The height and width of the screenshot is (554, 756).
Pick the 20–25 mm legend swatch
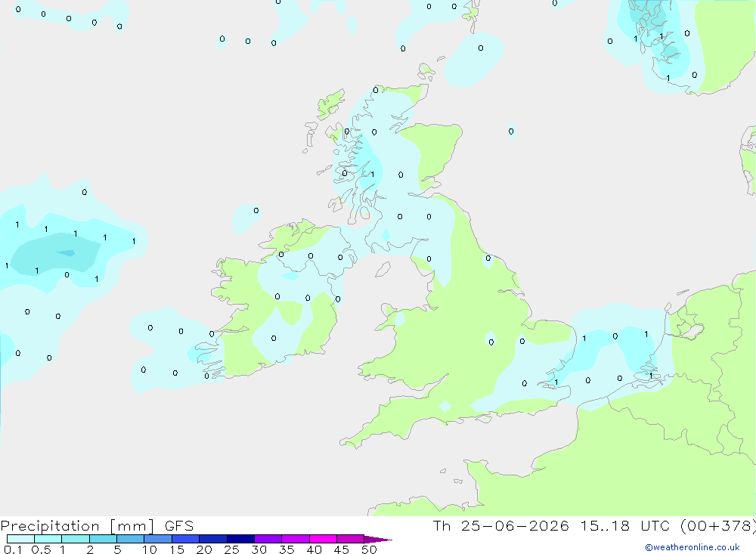[213, 539]
